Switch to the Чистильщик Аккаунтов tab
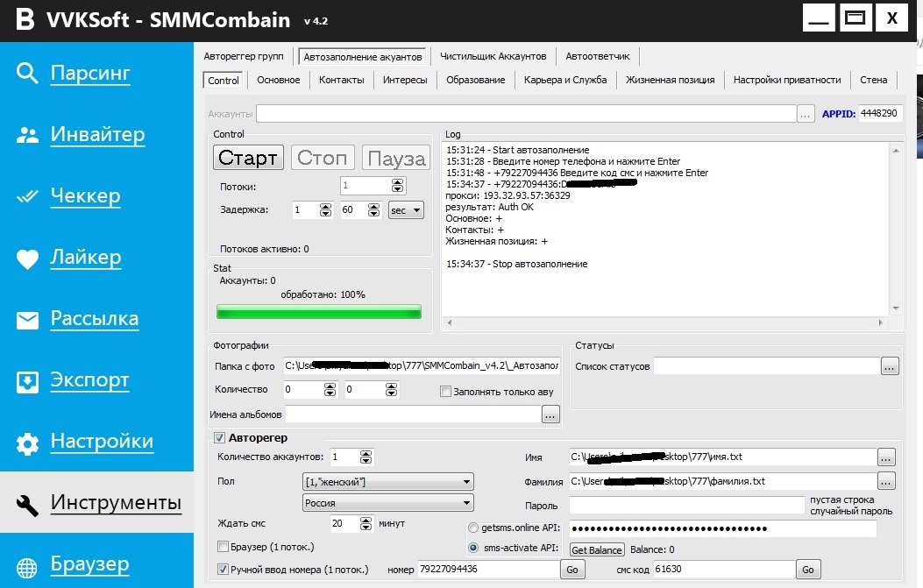 click(x=493, y=56)
